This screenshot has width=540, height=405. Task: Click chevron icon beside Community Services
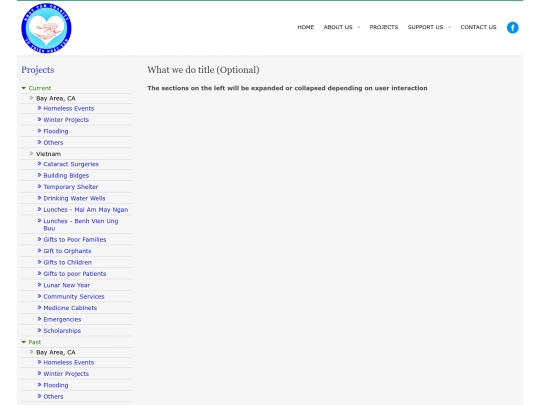pos(39,296)
